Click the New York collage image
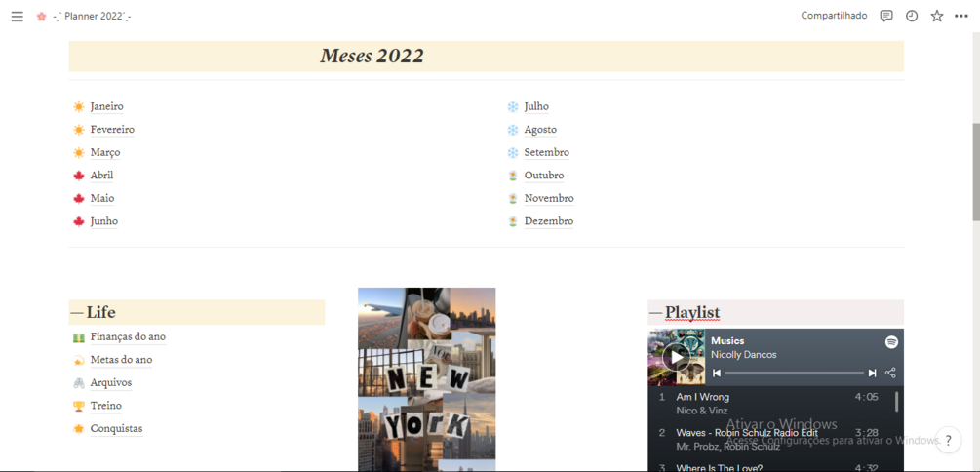Image resolution: width=980 pixels, height=472 pixels. pyautogui.click(x=427, y=379)
